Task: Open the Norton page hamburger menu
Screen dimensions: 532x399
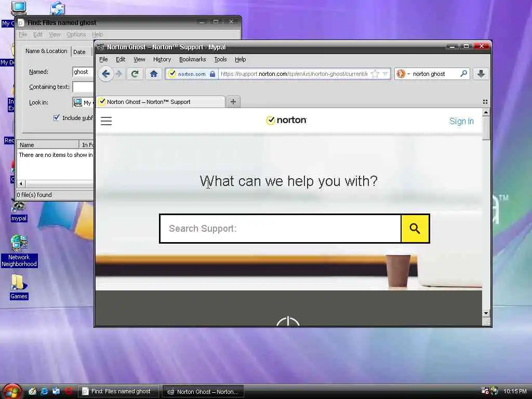Action: point(106,121)
